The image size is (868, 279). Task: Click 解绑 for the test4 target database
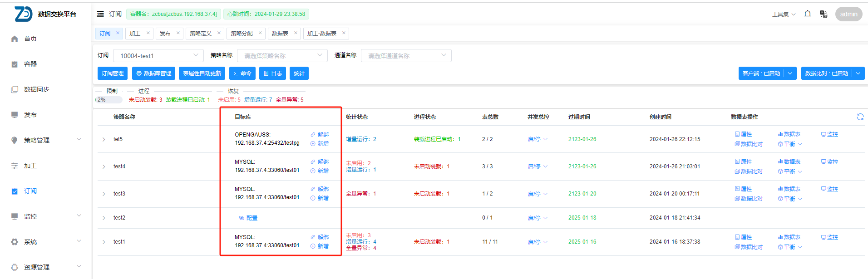coord(320,162)
